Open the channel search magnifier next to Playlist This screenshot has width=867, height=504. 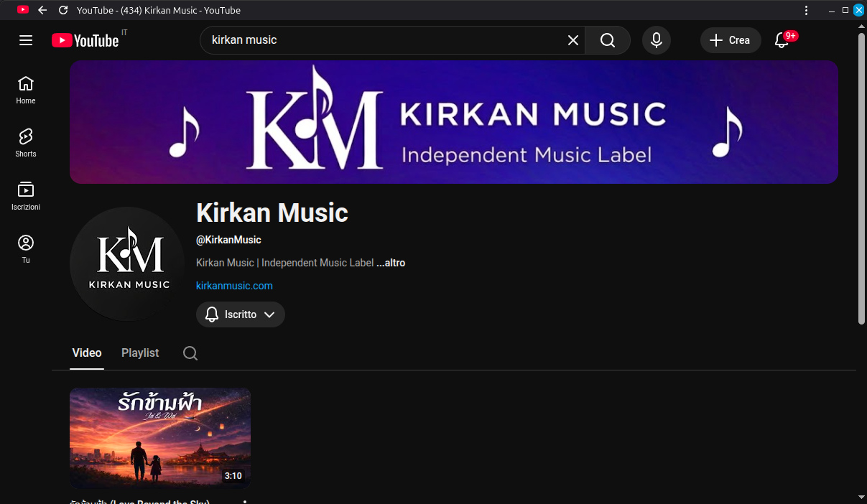coord(190,353)
